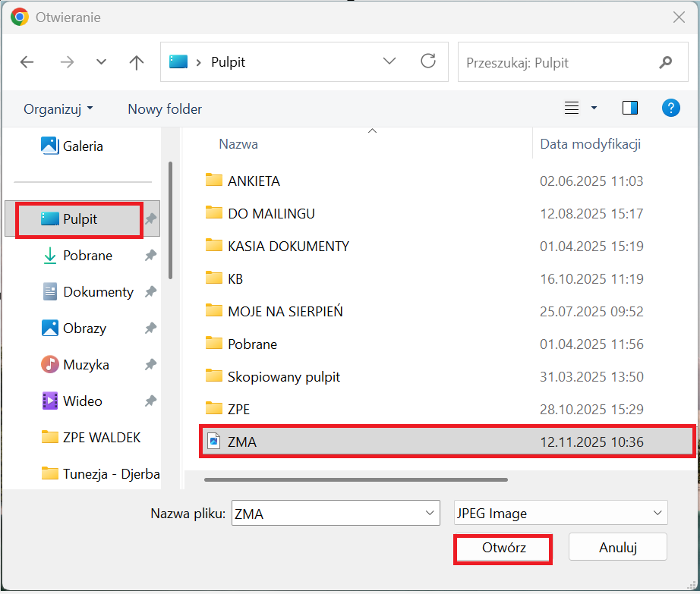Select the ZMA image file
The width and height of the screenshot is (700, 594).
(242, 442)
